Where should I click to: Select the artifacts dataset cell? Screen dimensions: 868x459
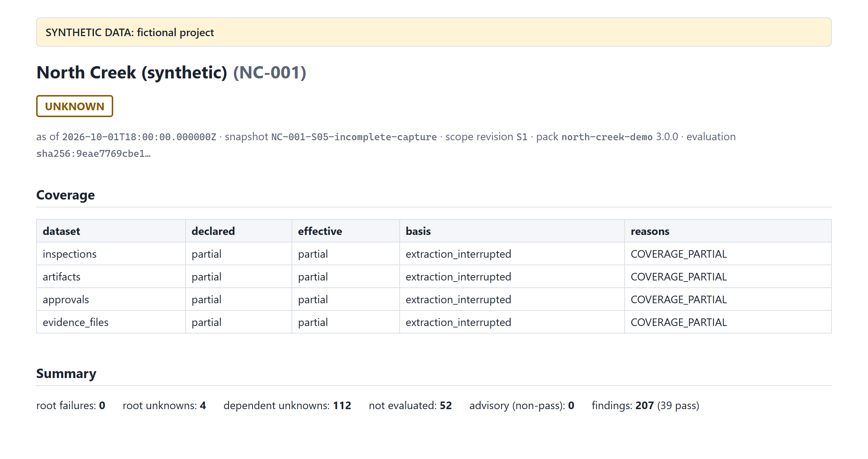pyautogui.click(x=111, y=276)
